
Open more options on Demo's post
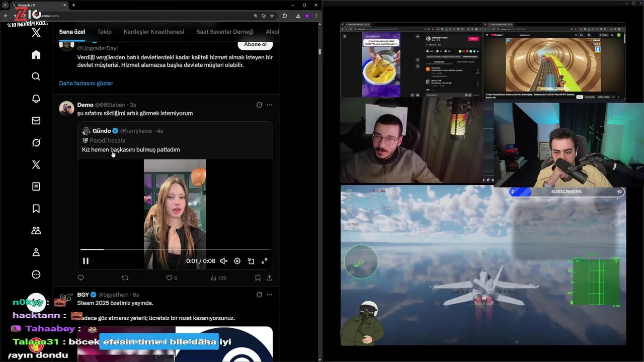(270, 105)
